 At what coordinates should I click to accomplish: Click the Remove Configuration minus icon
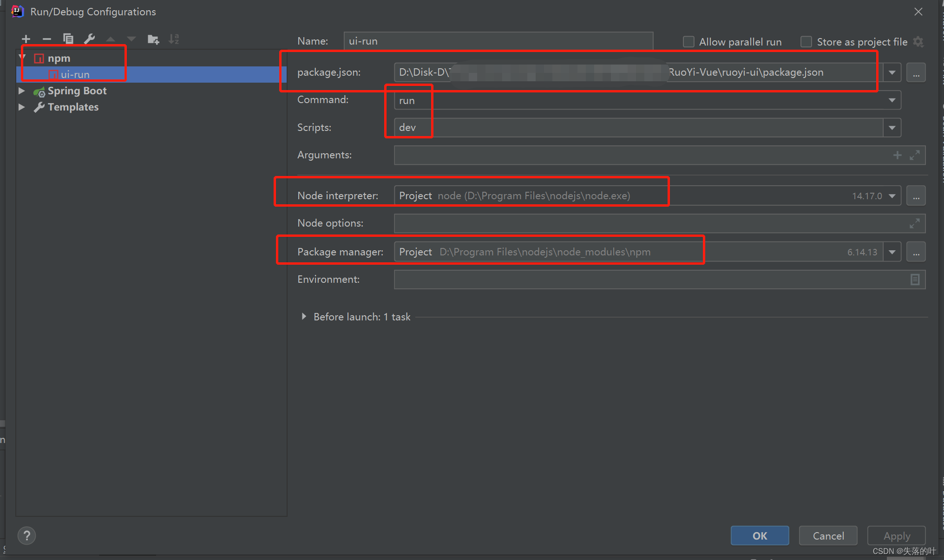pyautogui.click(x=46, y=39)
